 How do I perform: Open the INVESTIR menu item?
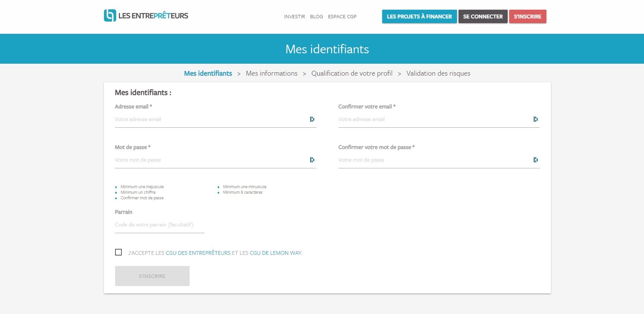(x=294, y=17)
